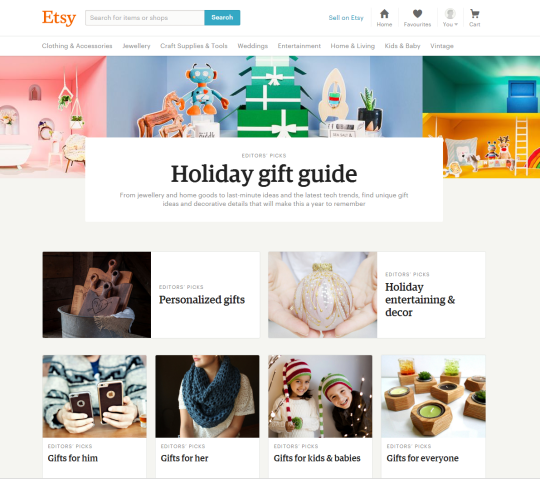Screen dimensions: 540x479
Task: Open Holiday entertaining & decor card
Action: click(x=377, y=295)
